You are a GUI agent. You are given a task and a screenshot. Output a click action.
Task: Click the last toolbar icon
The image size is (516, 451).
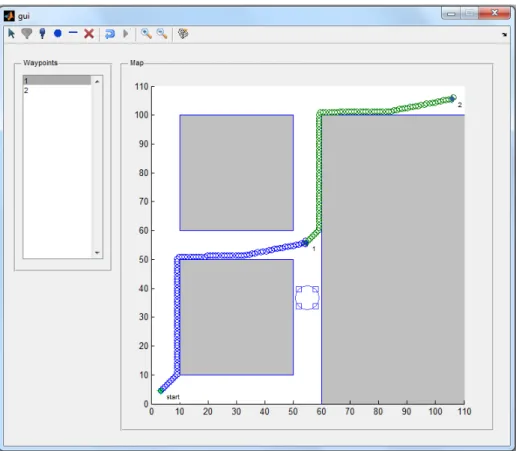(183, 33)
